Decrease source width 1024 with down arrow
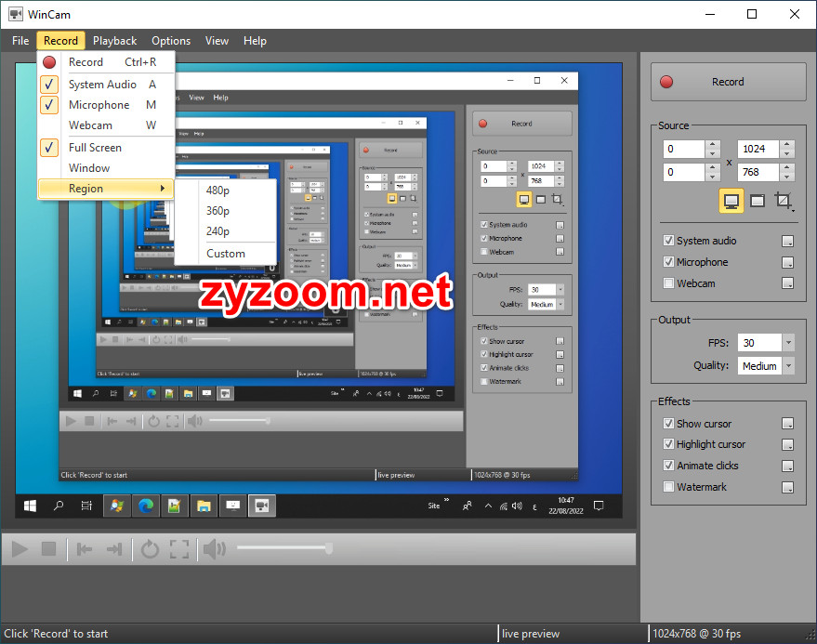 pos(786,153)
